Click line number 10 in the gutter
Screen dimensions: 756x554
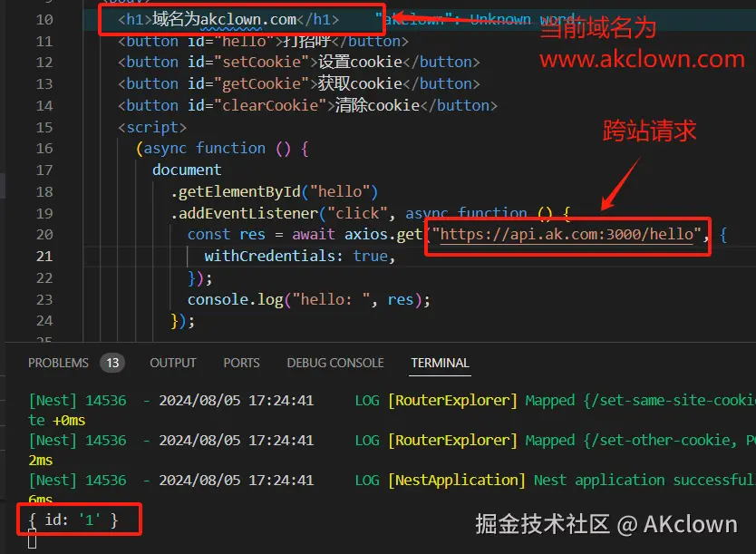point(44,20)
